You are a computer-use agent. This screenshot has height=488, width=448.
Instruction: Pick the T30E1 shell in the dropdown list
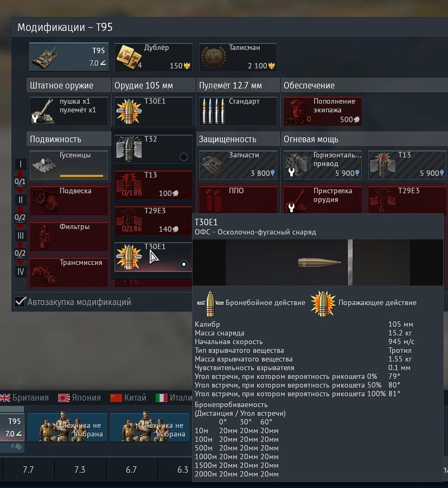[153, 257]
